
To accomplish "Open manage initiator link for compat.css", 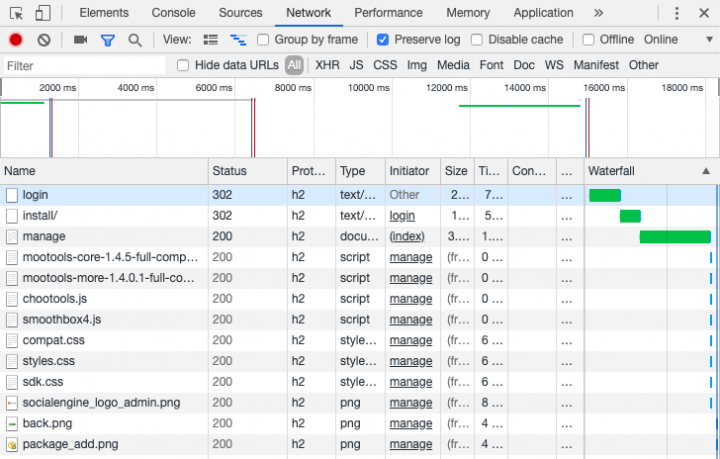I will pyautogui.click(x=411, y=341).
